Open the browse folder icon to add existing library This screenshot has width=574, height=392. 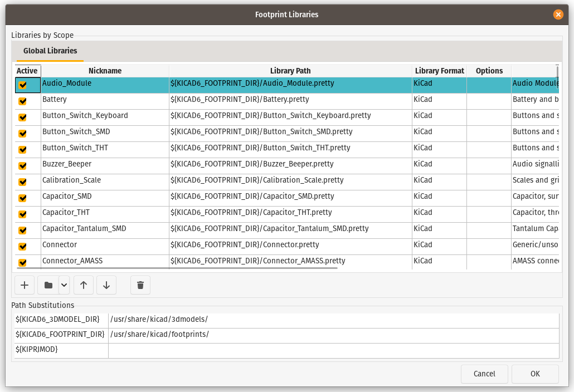click(48, 285)
